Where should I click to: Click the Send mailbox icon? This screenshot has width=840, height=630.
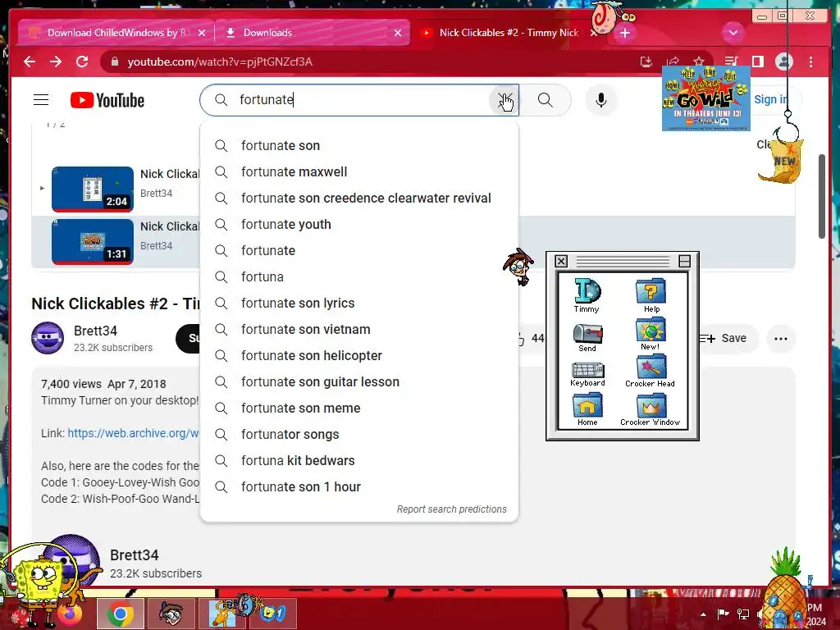point(587,337)
